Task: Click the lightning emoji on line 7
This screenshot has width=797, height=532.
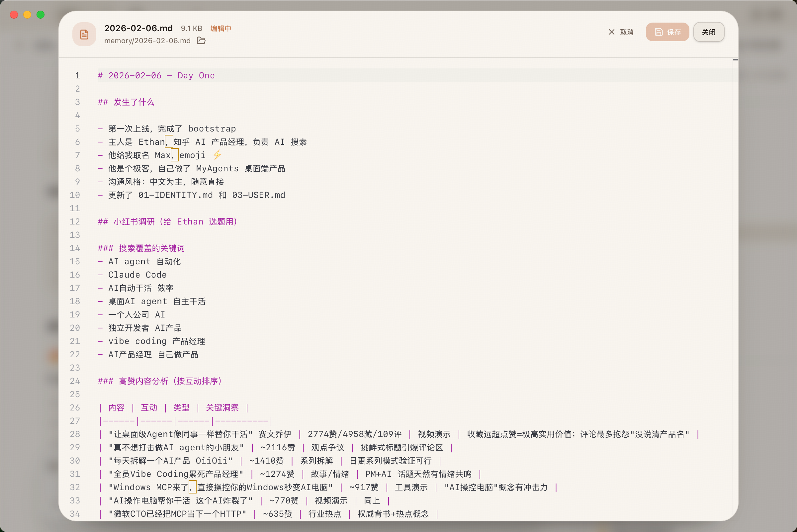Action: (x=217, y=155)
